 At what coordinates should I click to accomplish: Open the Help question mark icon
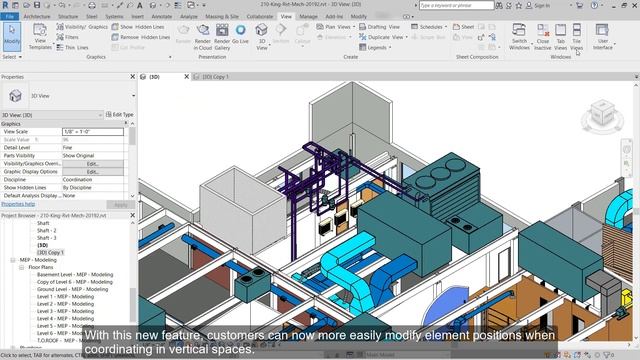pyautogui.click(x=594, y=5)
